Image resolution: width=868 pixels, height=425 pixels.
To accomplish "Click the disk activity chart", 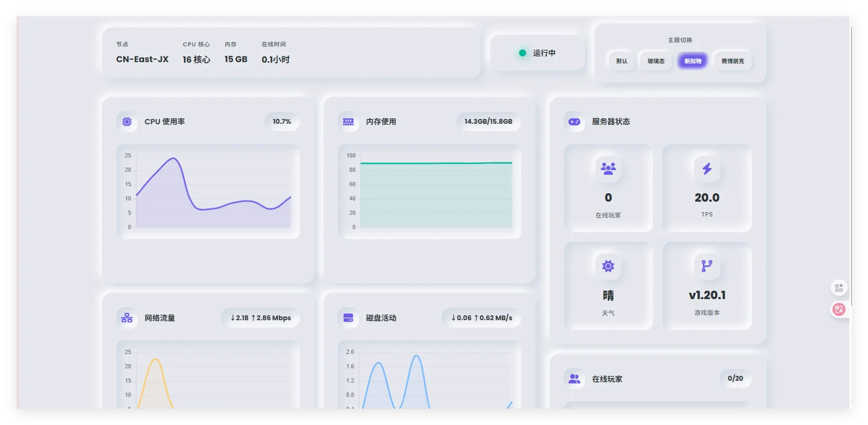I will pos(430,375).
